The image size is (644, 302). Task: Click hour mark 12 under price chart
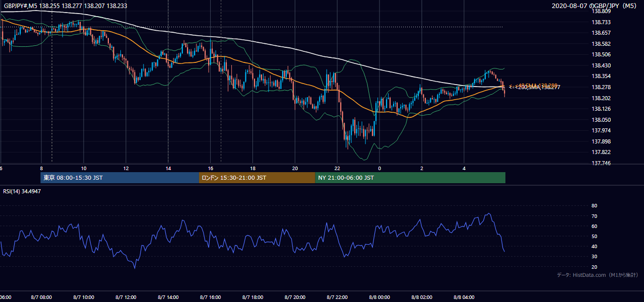126,169
